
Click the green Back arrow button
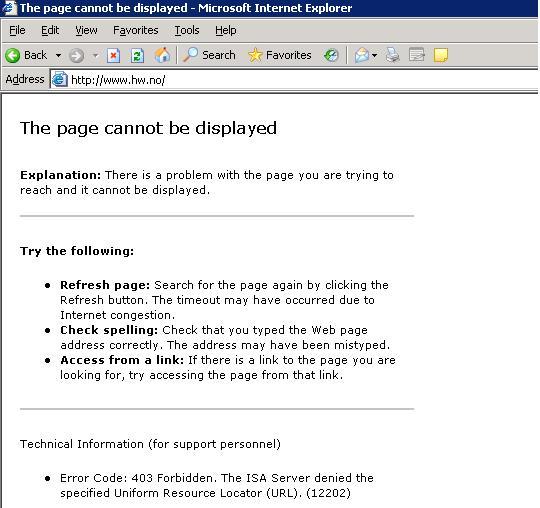(x=13, y=55)
